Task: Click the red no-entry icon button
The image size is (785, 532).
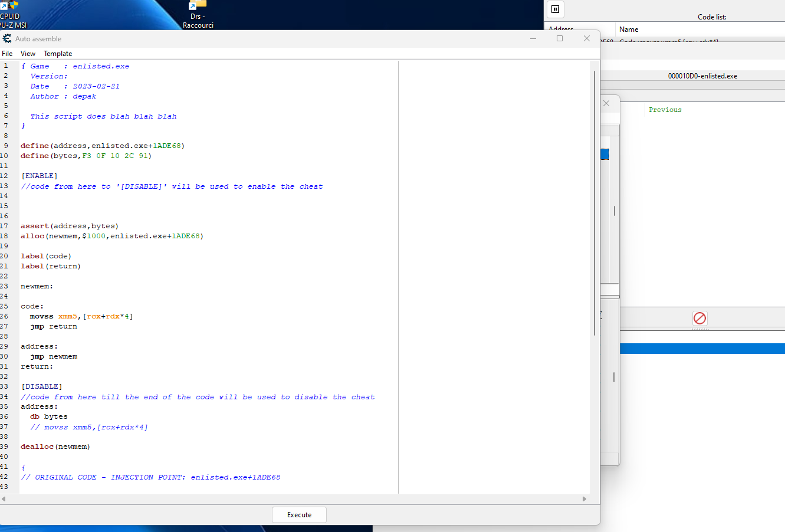Action: (x=699, y=318)
